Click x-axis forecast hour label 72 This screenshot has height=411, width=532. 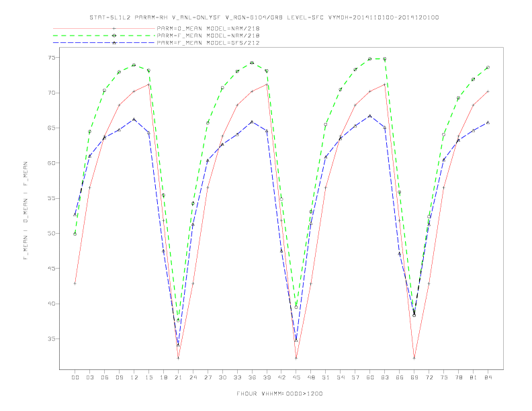[429, 377]
